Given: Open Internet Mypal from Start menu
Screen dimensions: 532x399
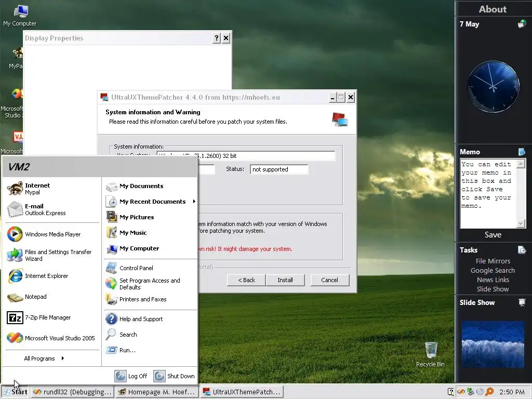Looking at the screenshot, I should 52,189.
